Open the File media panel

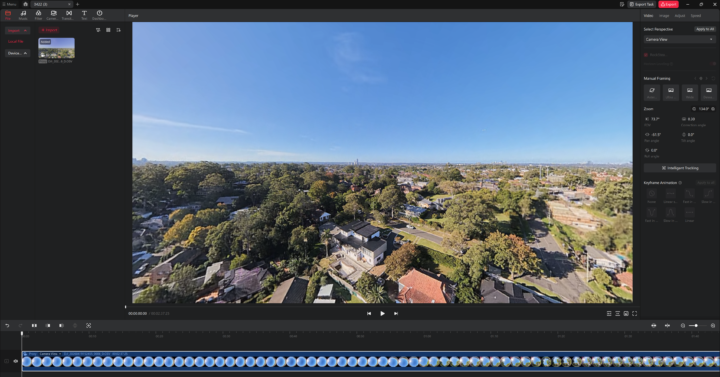pyautogui.click(x=8, y=15)
